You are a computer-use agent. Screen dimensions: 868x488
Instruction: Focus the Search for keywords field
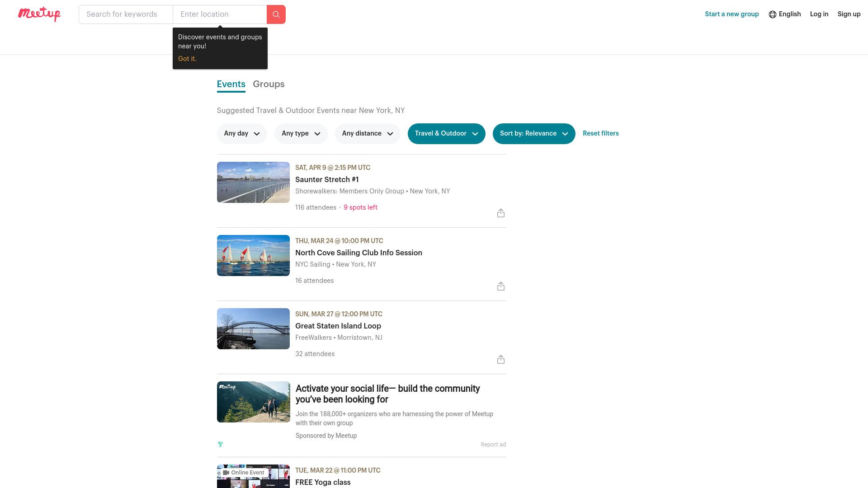126,14
